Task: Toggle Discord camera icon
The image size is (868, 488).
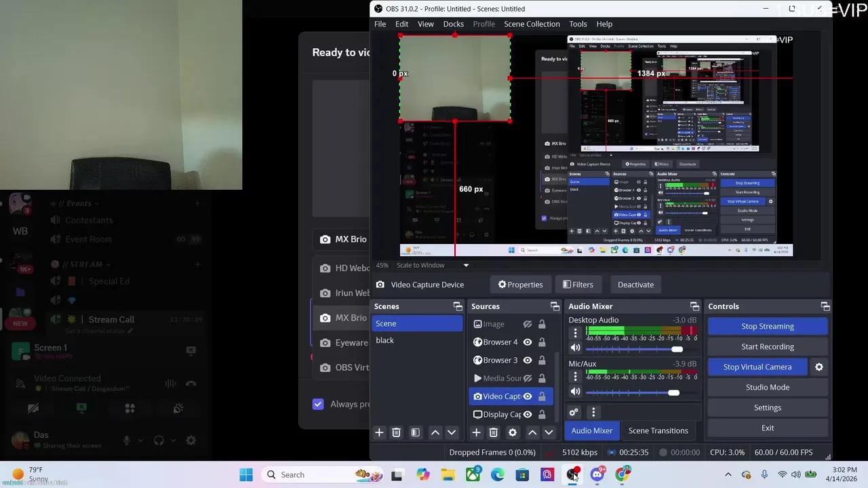Action: point(33,408)
